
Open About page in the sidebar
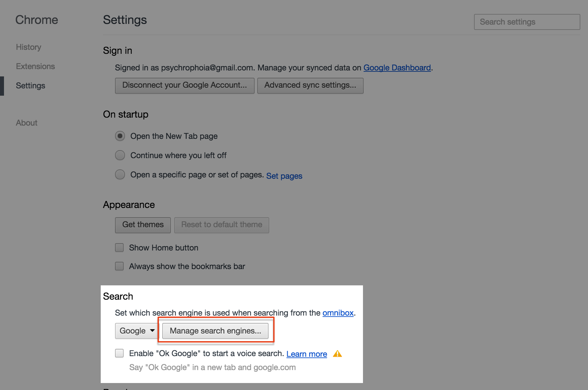pyautogui.click(x=27, y=123)
